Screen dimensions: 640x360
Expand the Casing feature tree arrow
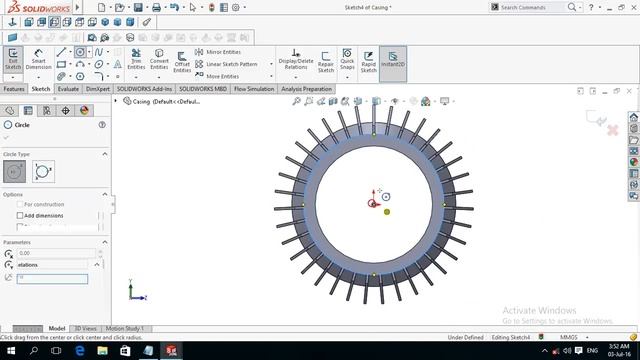pyautogui.click(x=116, y=101)
